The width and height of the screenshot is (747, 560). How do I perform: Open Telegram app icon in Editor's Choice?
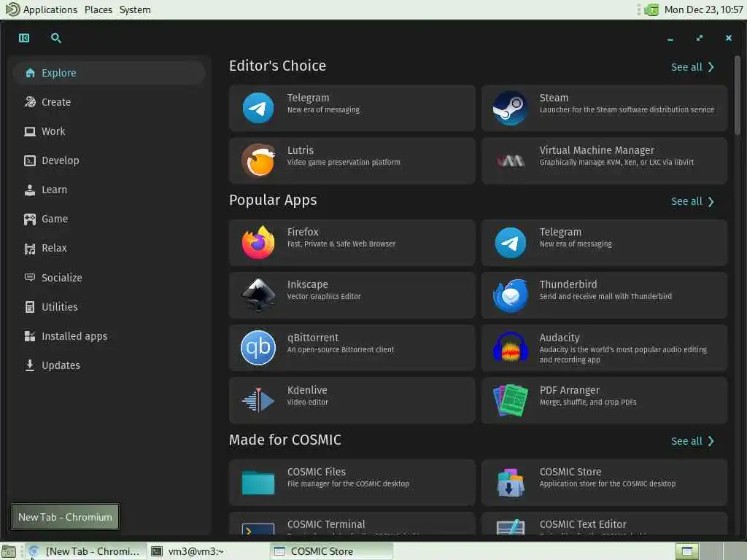point(258,108)
